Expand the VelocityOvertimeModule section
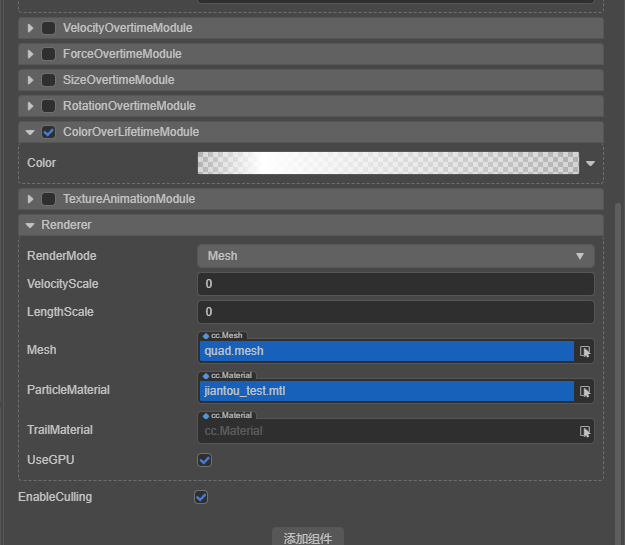 click(30, 28)
